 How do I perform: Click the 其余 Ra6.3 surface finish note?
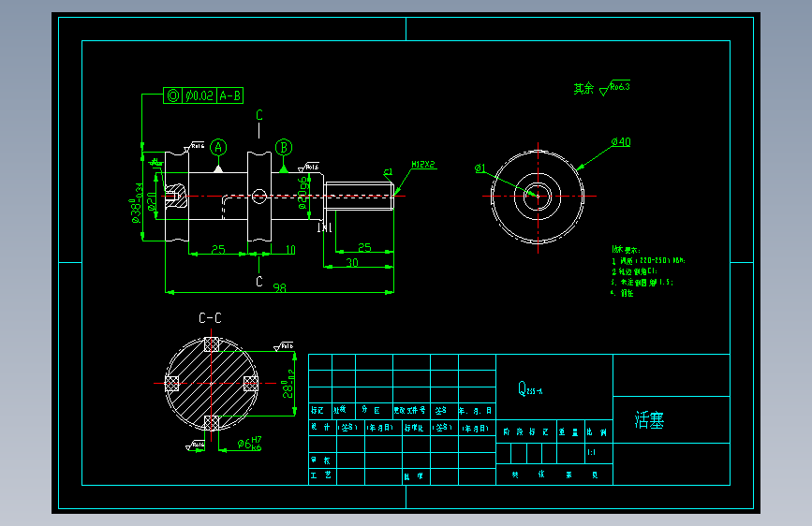(x=602, y=89)
